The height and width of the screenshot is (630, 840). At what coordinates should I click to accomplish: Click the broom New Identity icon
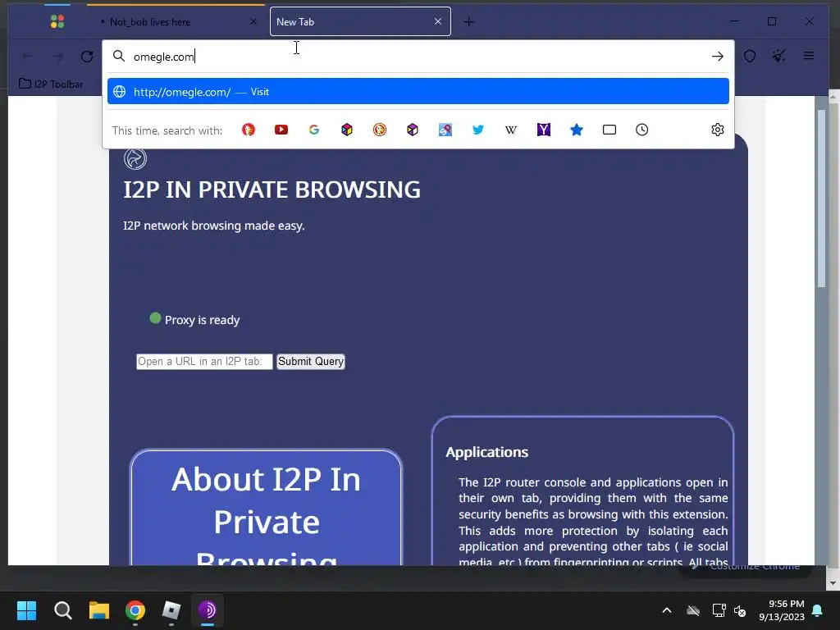779,56
